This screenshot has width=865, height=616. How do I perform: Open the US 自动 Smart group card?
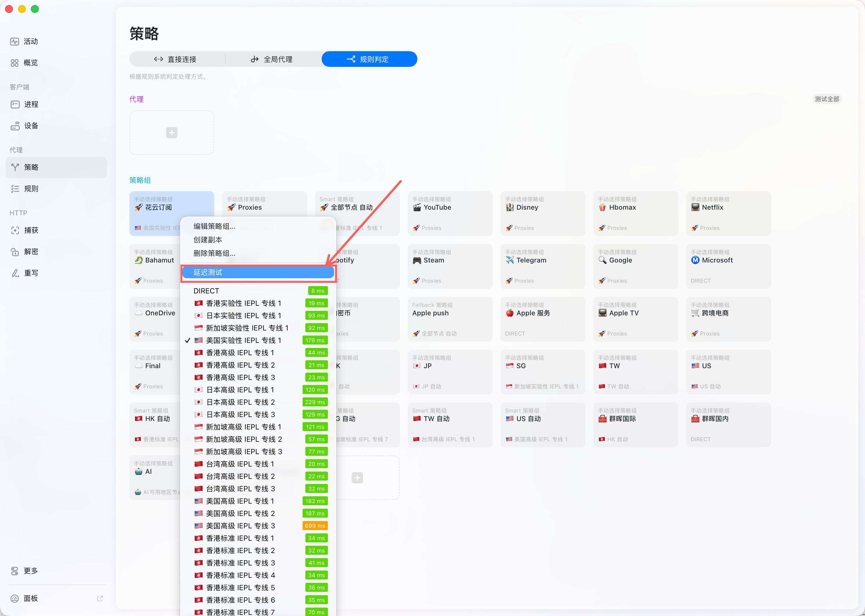point(543,425)
